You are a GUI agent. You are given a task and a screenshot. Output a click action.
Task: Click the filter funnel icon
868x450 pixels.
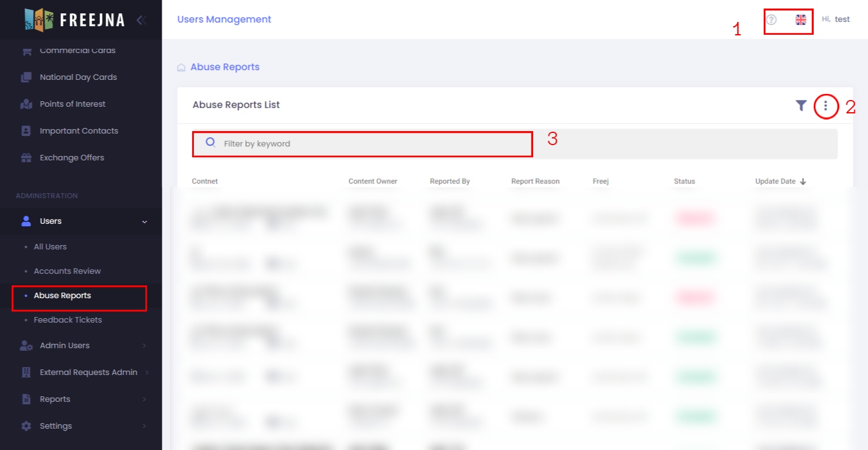point(801,105)
